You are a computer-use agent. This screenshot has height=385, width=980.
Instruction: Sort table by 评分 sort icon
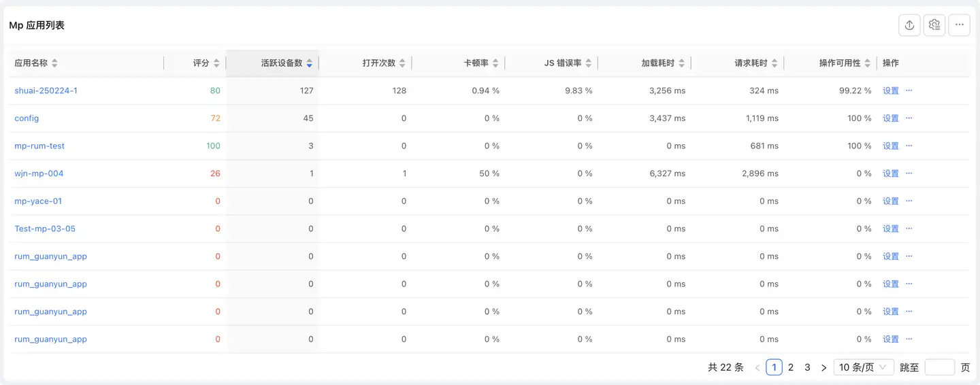pyautogui.click(x=216, y=63)
